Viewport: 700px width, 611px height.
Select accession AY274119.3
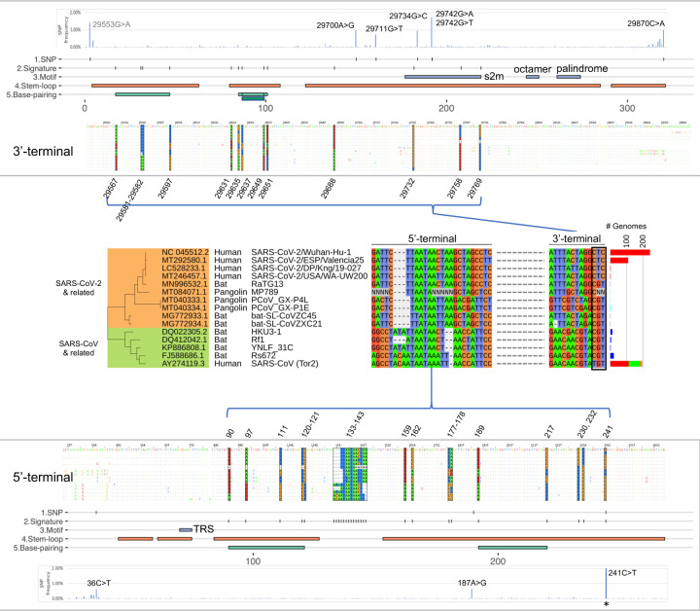point(185,364)
